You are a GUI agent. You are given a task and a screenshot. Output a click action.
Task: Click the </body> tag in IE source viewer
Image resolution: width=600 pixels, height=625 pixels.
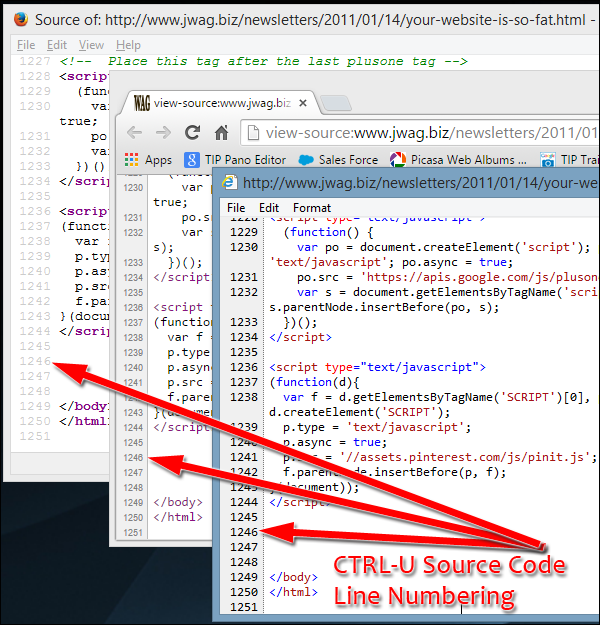pyautogui.click(x=293, y=577)
